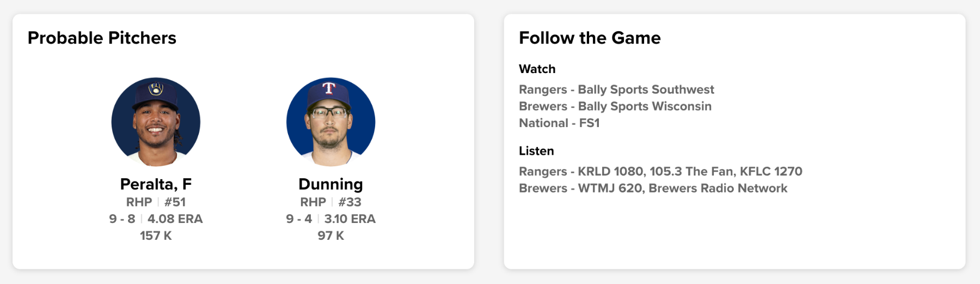Click Dunning's headshot photo
Image resolution: width=980 pixels, height=284 pixels.
click(x=330, y=122)
